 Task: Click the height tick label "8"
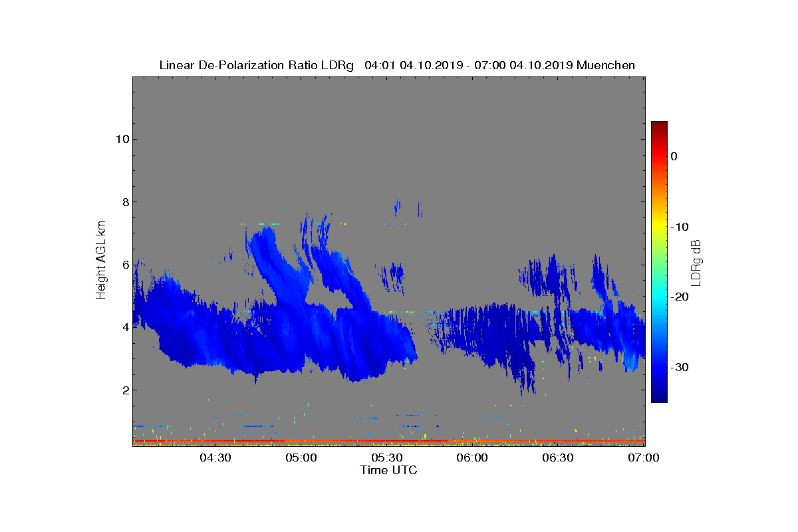tap(125, 202)
